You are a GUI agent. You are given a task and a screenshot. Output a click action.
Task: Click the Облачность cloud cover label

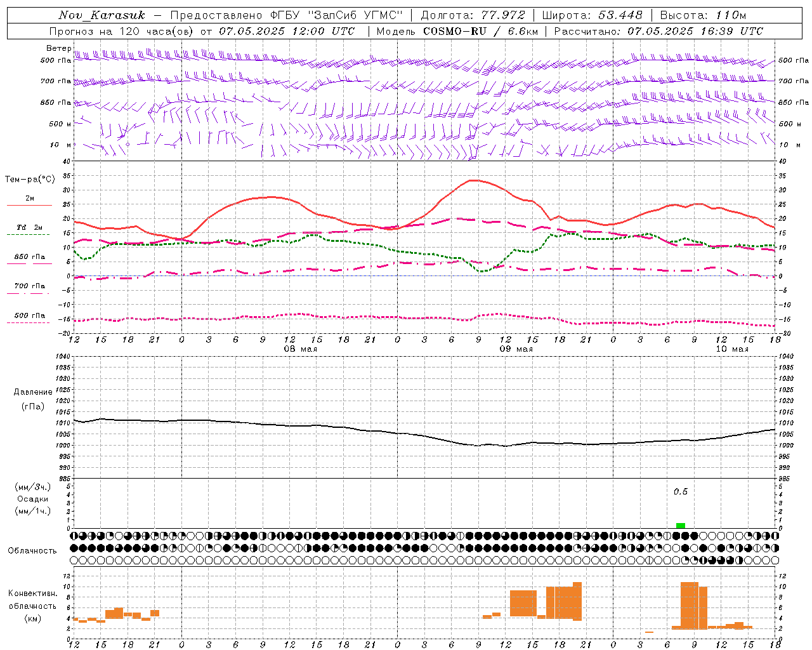[x=32, y=551]
